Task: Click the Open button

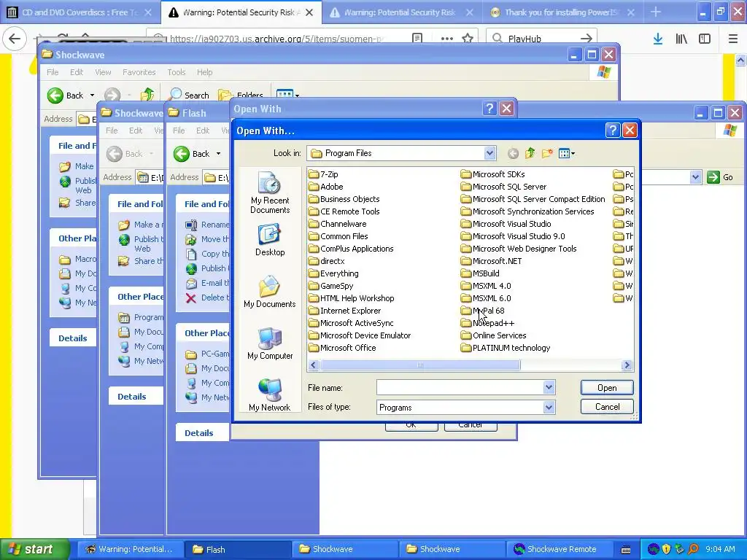Action: 607,388
